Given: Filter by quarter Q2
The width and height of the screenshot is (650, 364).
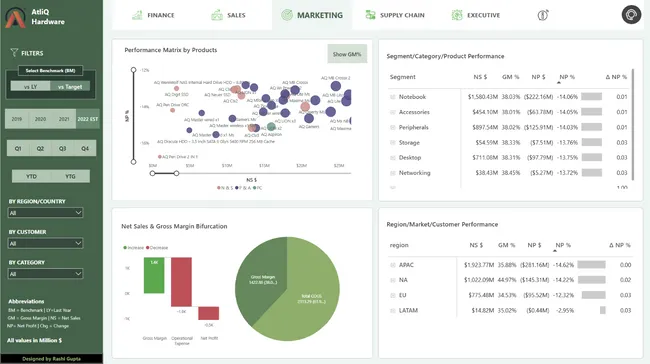Looking at the screenshot, I should pos(40,148).
